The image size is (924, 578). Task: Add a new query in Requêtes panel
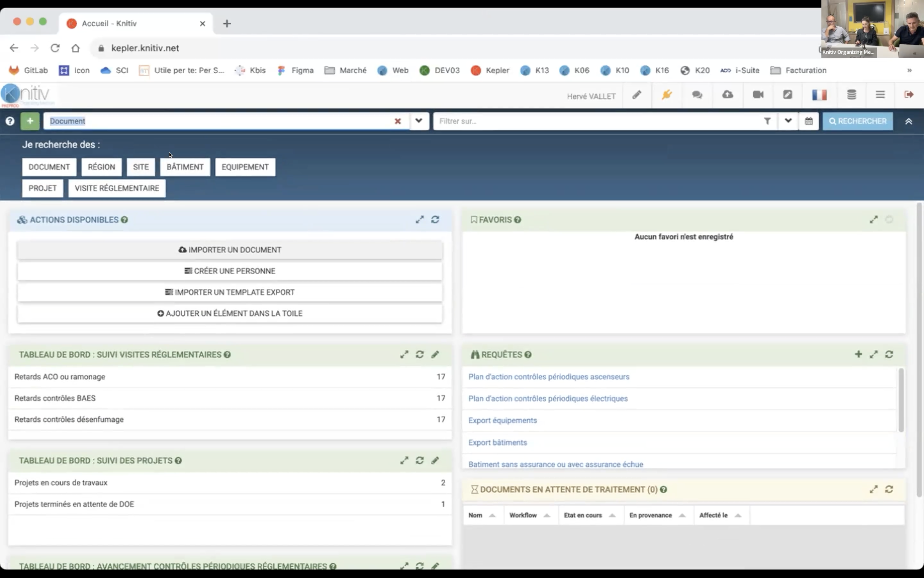tap(858, 354)
